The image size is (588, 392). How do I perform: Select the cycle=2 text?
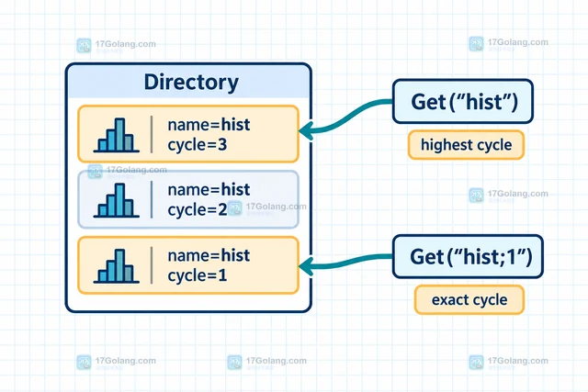point(198,210)
